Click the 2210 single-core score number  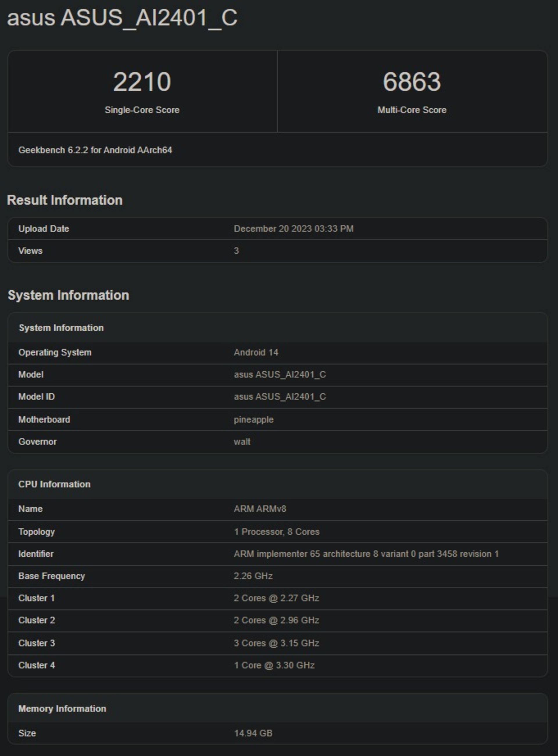(x=142, y=82)
